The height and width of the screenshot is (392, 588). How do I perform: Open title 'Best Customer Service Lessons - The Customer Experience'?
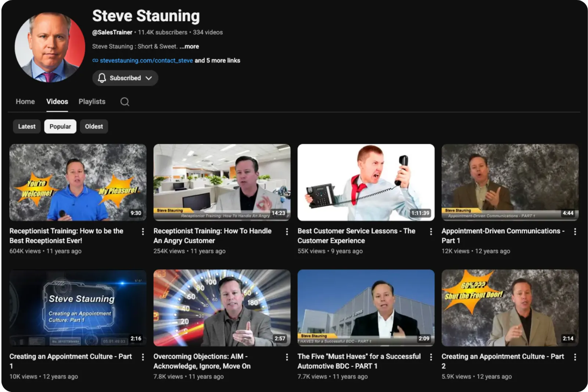point(356,236)
